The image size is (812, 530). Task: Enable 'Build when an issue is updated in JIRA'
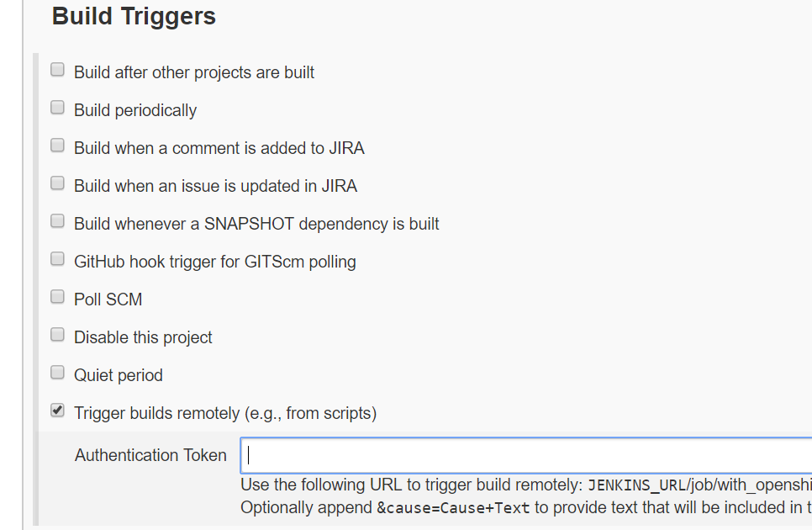click(56, 183)
